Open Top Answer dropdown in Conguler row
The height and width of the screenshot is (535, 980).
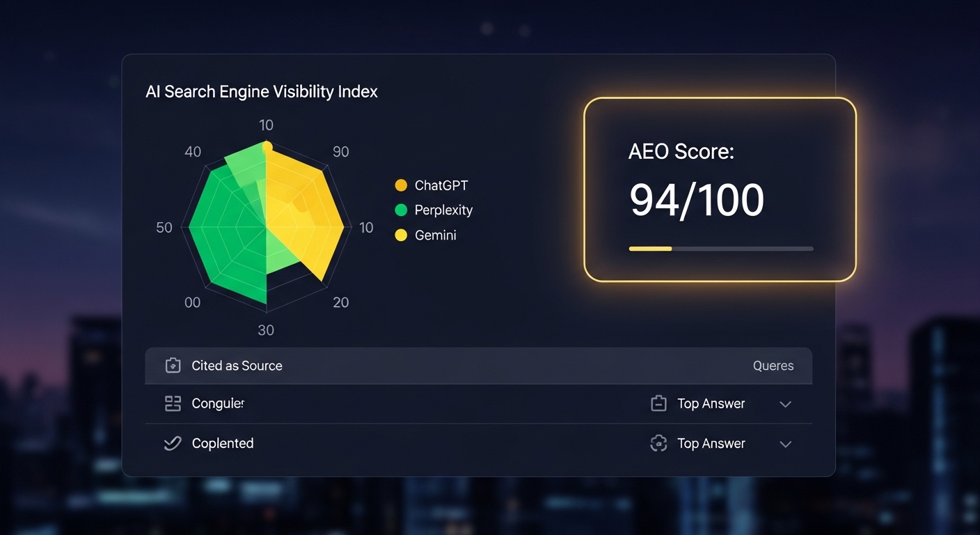point(711,403)
